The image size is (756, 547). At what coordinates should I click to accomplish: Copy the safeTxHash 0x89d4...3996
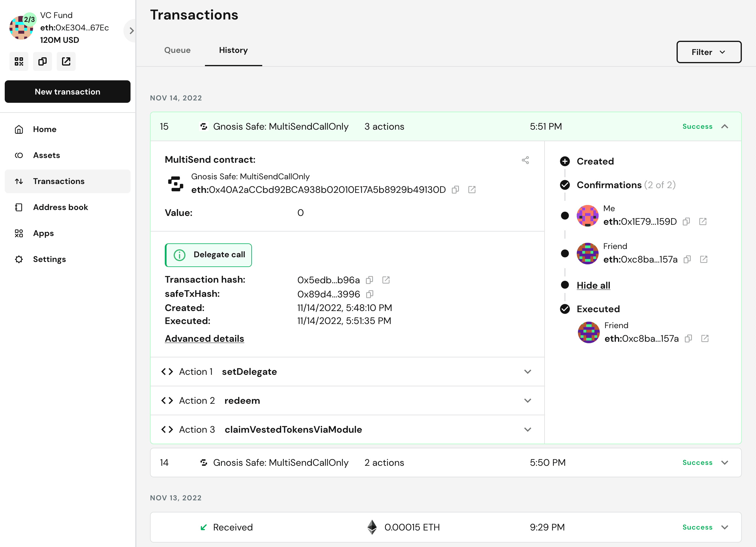pos(370,294)
